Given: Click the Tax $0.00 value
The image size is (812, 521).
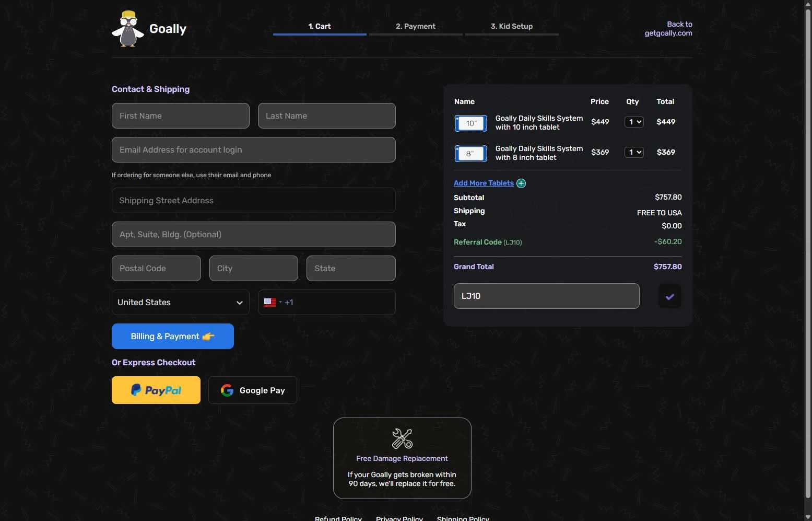Looking at the screenshot, I should (x=672, y=226).
